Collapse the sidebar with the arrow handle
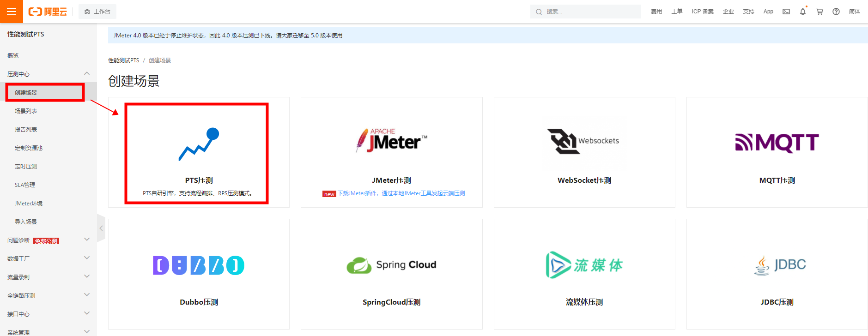 101,228
